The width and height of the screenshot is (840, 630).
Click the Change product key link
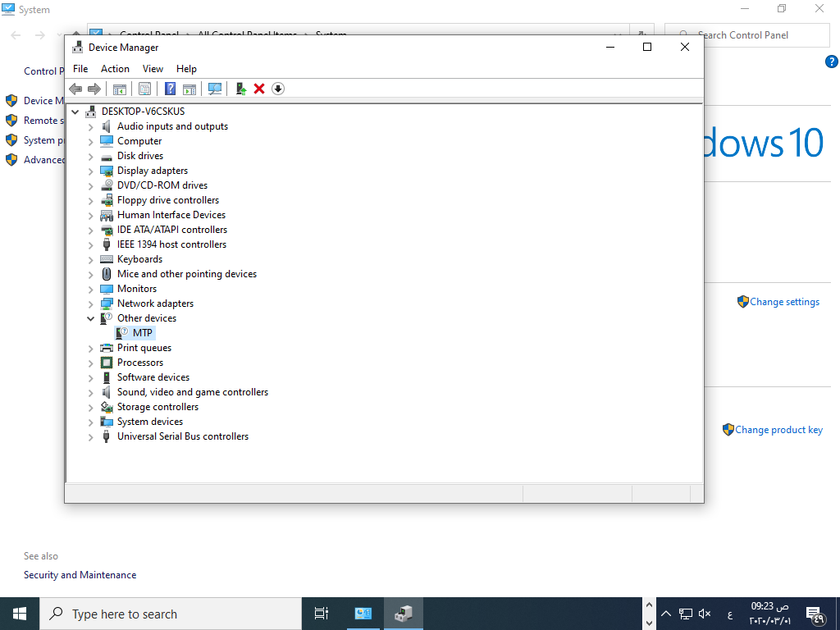coord(778,430)
